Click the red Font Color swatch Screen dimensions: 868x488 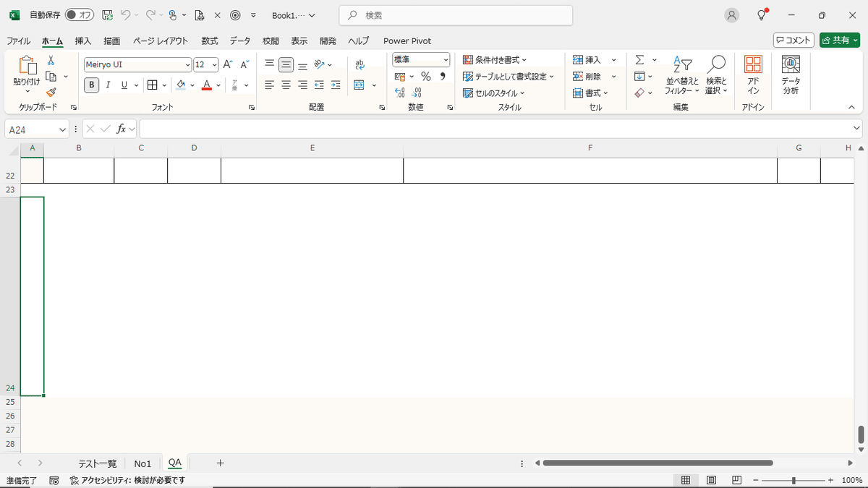point(207,85)
